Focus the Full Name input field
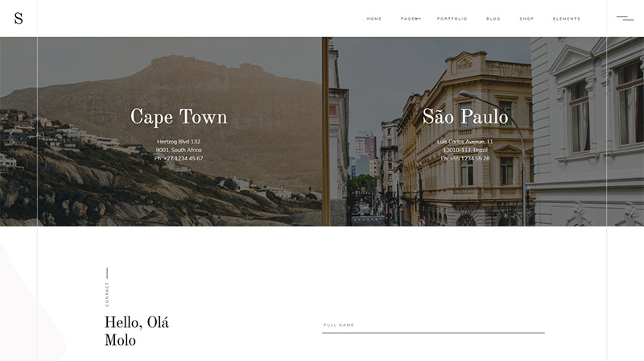This screenshot has height=361, width=644. [x=433, y=326]
